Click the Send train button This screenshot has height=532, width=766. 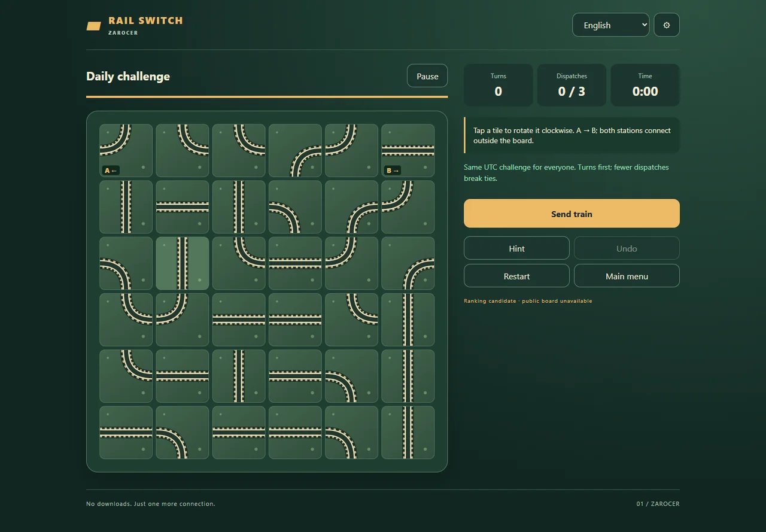[x=572, y=214]
